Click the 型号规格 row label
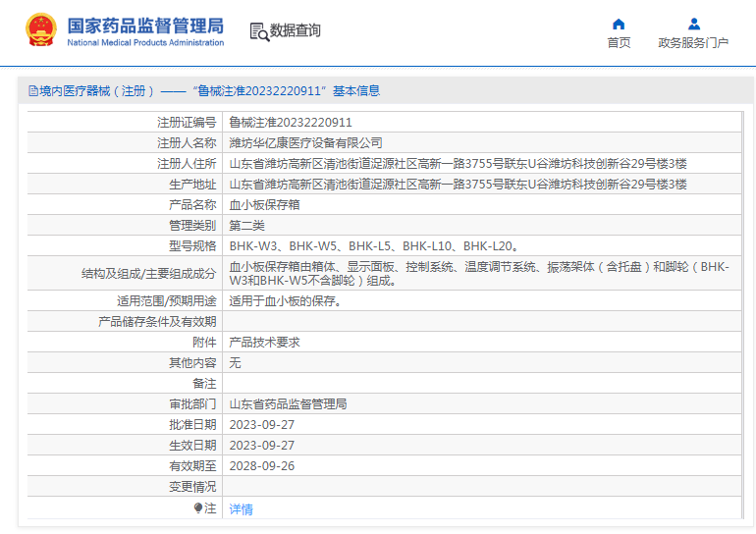Screen dimensions: 756x534 pyautogui.click(x=192, y=246)
